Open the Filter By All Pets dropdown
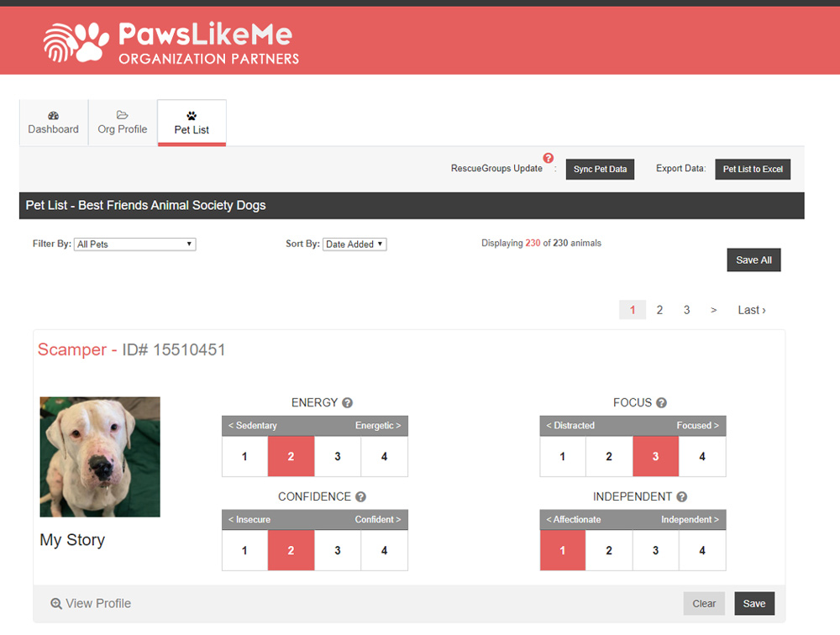 click(134, 244)
